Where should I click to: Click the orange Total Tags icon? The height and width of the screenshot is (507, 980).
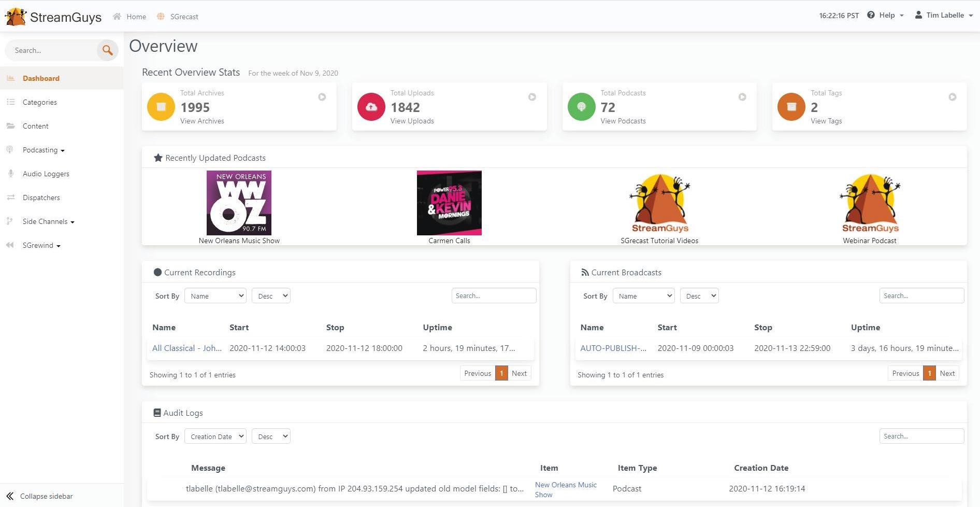click(x=791, y=107)
